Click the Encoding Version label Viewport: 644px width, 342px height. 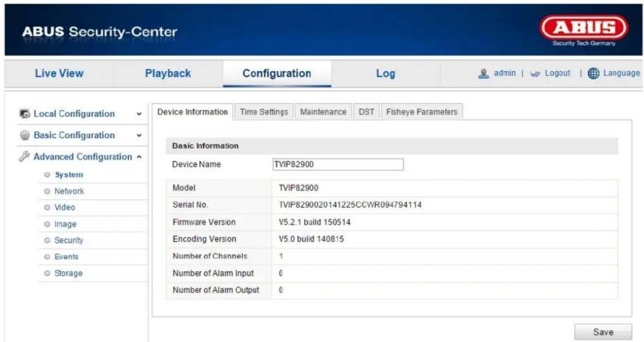204,239
